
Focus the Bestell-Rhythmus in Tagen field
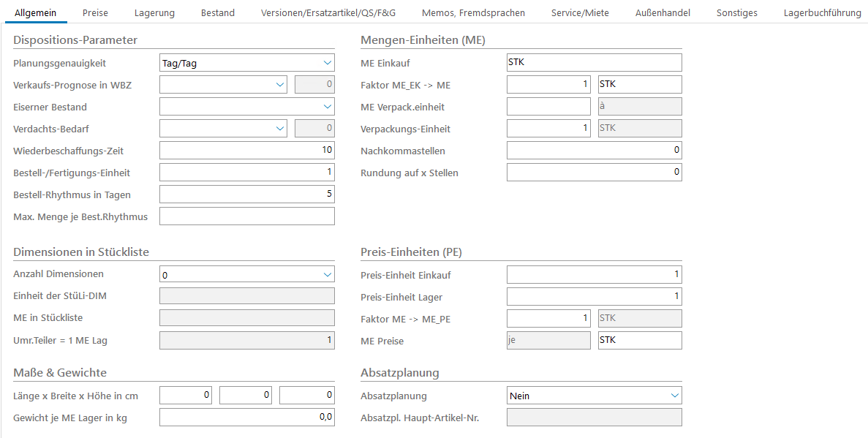[246, 195]
